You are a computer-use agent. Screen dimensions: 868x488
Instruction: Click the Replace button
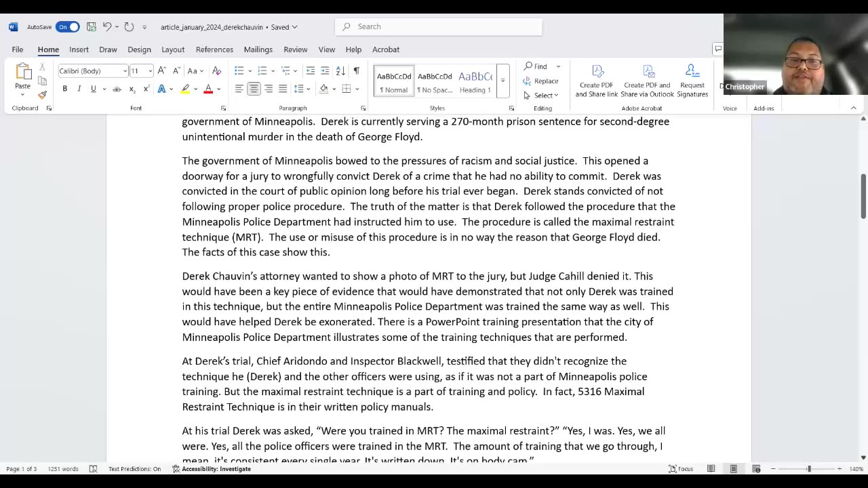point(540,81)
